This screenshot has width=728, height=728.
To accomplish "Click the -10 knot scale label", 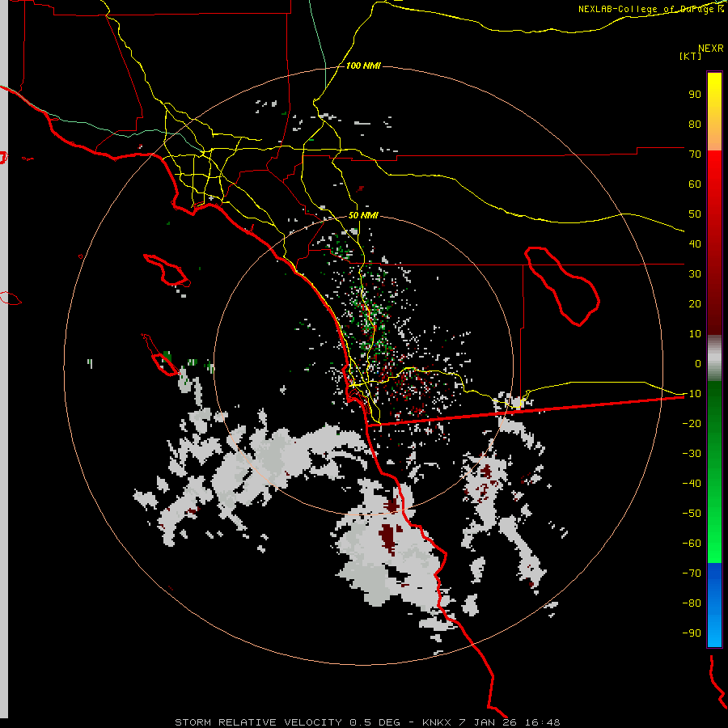I will [x=692, y=394].
